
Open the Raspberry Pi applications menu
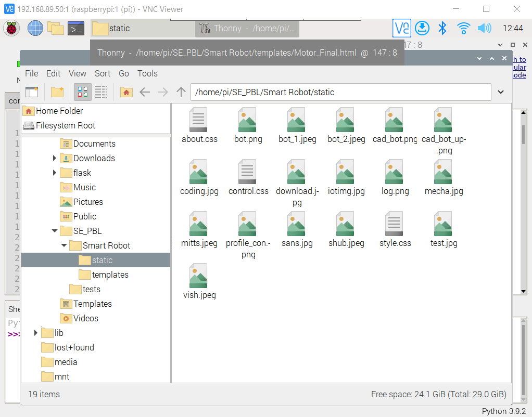(11, 28)
